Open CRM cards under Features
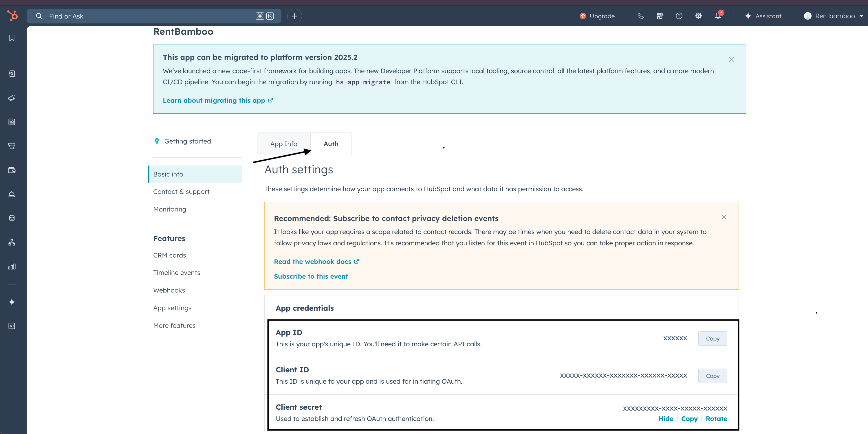Screen dimensions: 868x434 [169, 255]
